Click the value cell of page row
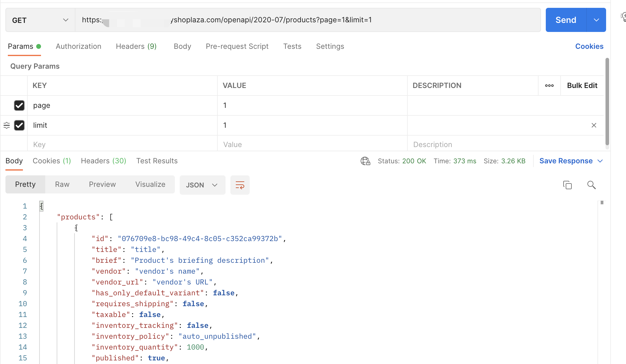 coord(312,105)
